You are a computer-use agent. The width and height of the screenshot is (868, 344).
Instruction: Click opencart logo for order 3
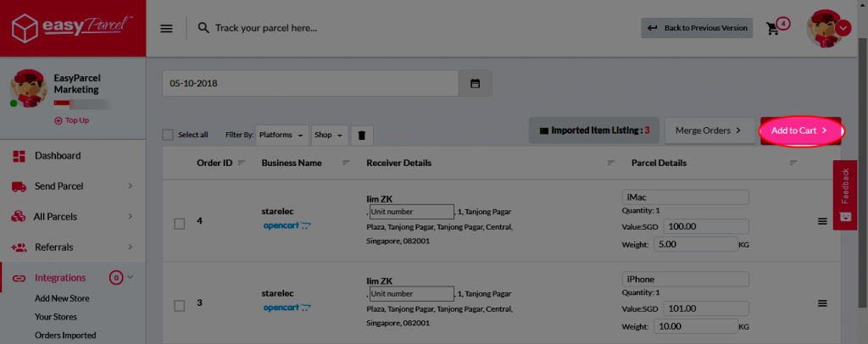287,308
